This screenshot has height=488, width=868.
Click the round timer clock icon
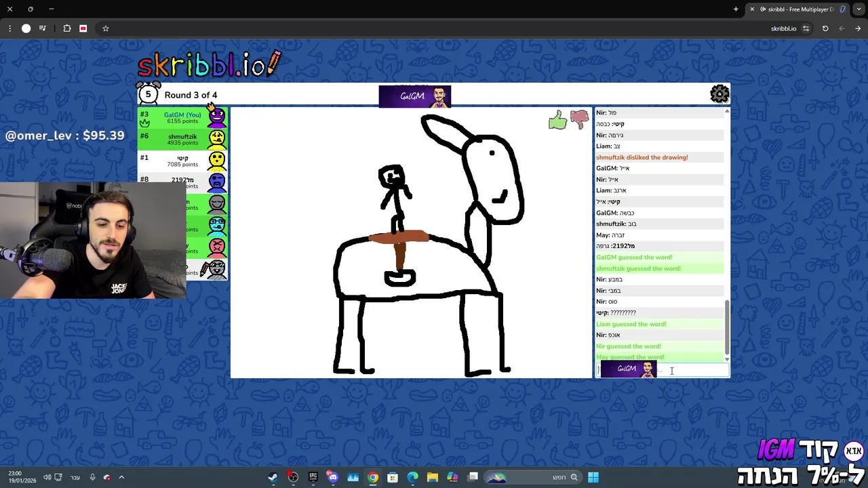tap(148, 94)
